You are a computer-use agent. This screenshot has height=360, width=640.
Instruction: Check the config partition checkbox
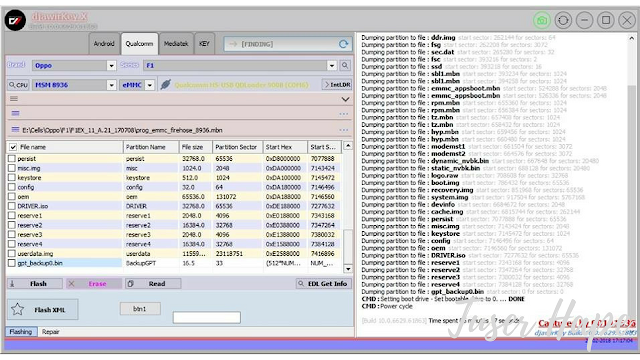tap(12, 187)
